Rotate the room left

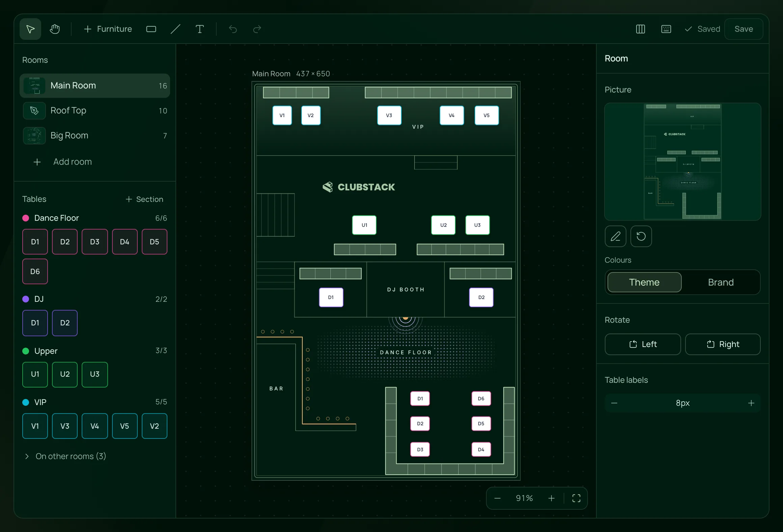coord(643,344)
